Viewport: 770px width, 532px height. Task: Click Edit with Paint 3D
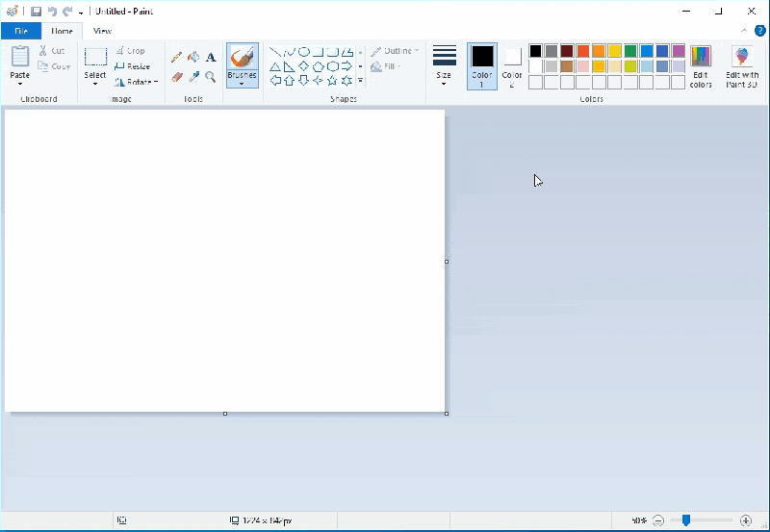[742, 66]
